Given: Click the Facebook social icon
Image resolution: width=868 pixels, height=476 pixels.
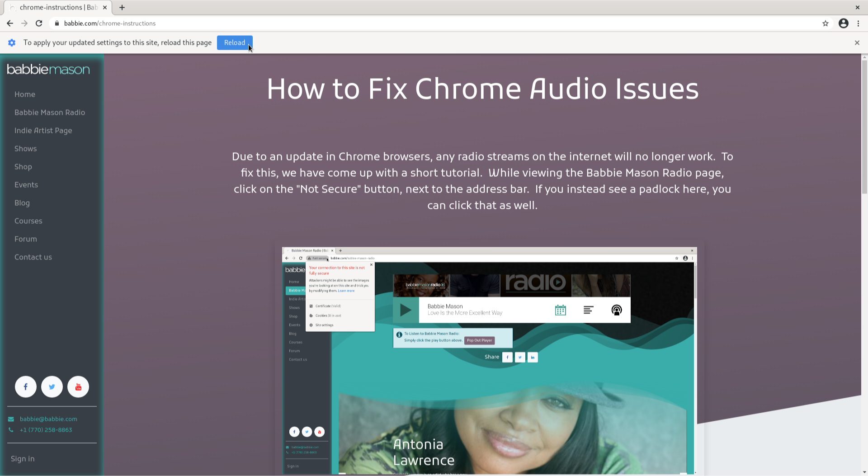Looking at the screenshot, I should tap(26, 387).
